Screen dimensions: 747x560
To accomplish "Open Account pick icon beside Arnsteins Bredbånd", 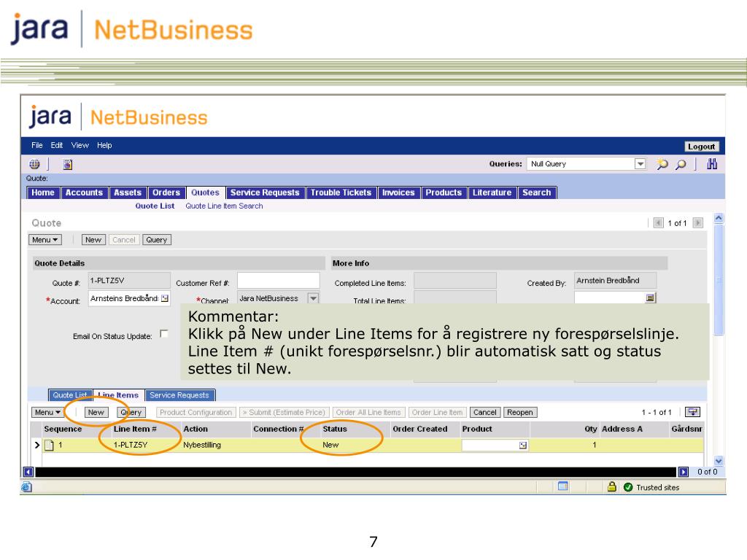I will [165, 298].
